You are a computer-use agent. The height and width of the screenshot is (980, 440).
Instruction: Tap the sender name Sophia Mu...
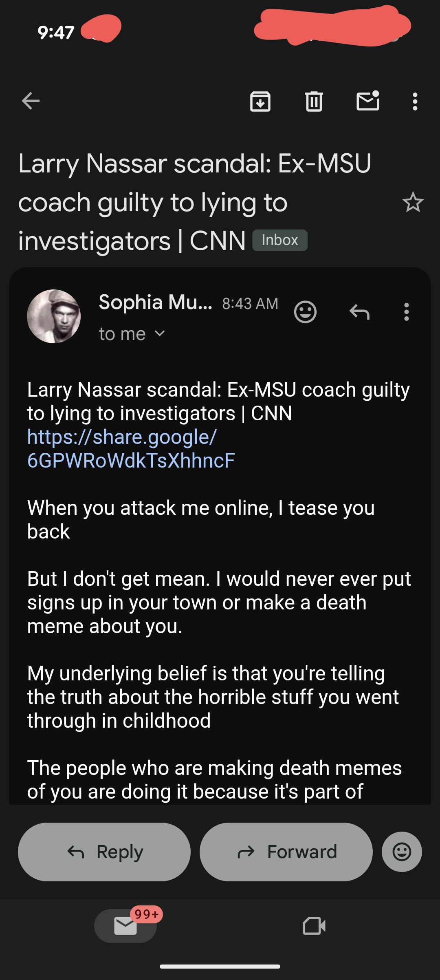click(155, 302)
